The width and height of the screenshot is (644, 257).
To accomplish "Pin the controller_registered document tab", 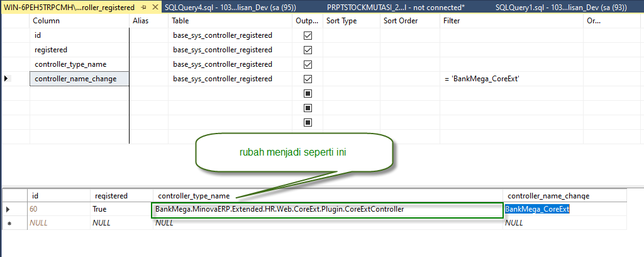I will point(144,7).
